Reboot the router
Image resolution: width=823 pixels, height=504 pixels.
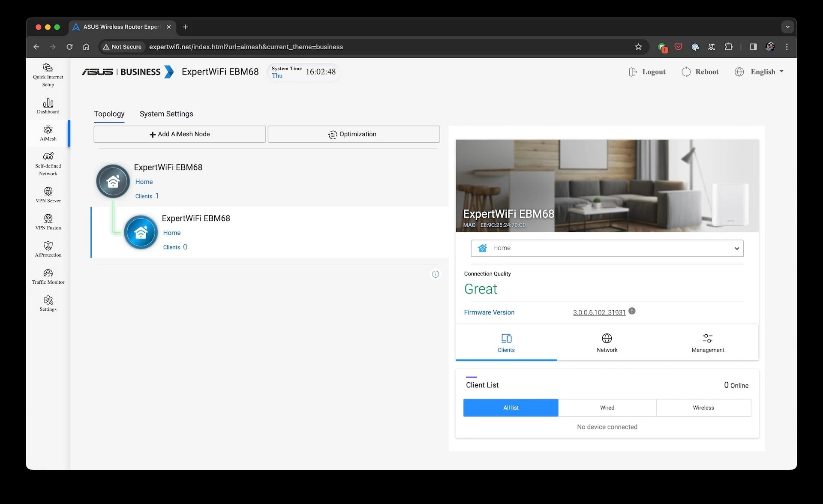click(700, 72)
